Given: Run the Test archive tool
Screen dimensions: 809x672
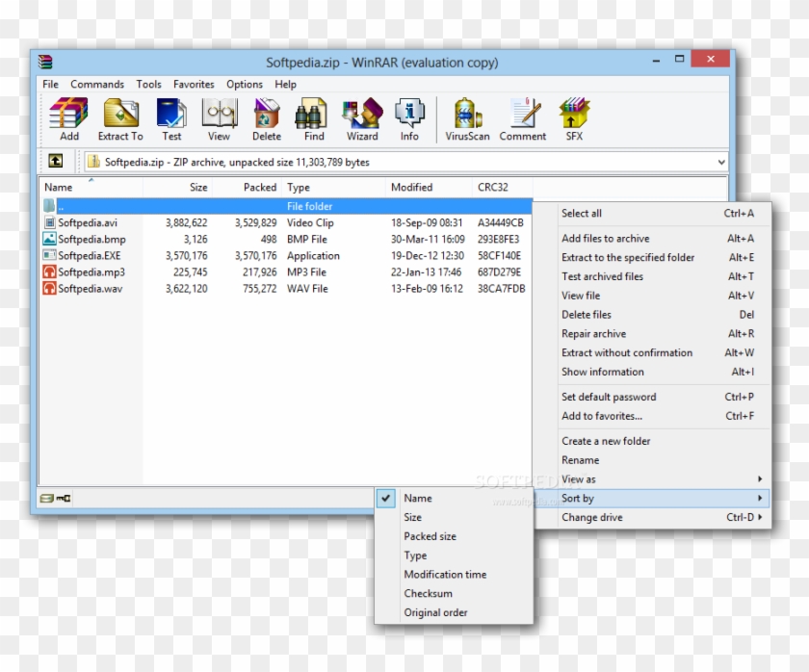Looking at the screenshot, I should click(x=171, y=119).
